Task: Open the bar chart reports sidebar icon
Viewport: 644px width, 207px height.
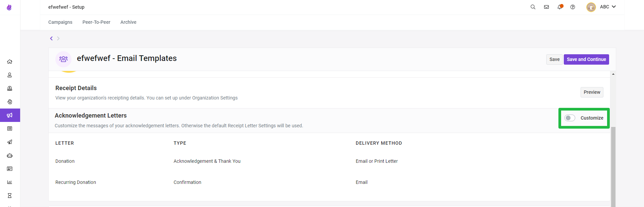Action: [10, 182]
